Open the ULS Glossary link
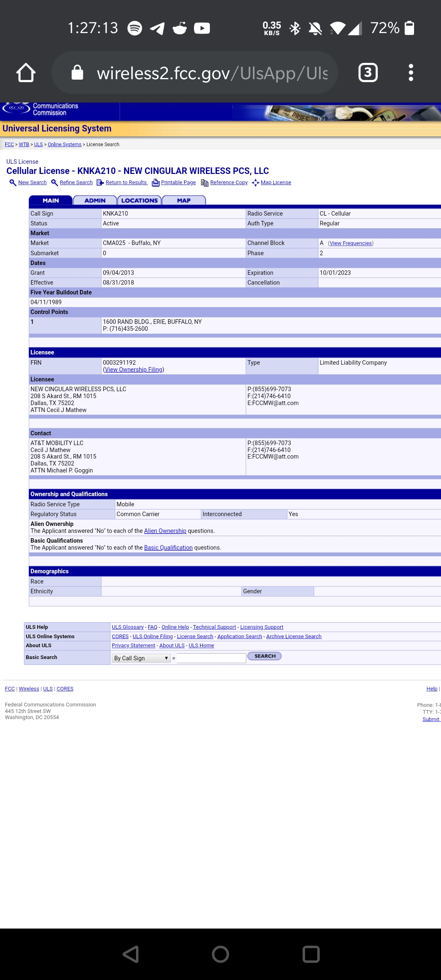The width and height of the screenshot is (441, 980). tap(128, 627)
